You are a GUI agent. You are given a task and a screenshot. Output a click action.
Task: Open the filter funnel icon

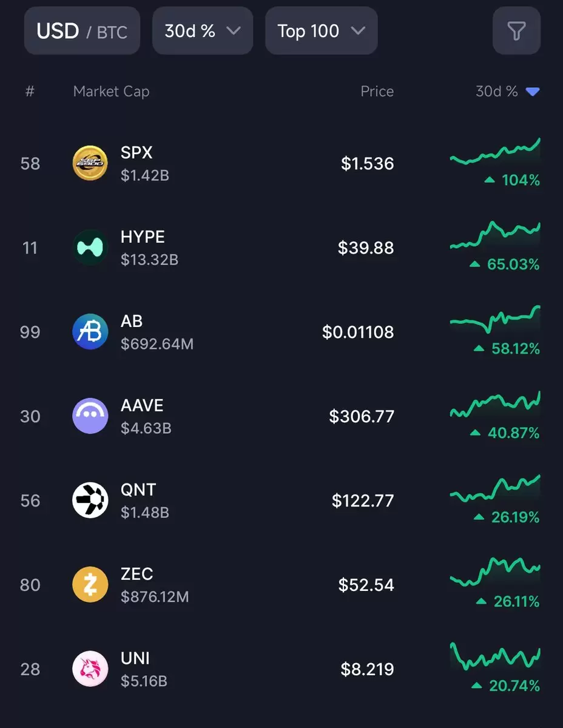coord(516,30)
